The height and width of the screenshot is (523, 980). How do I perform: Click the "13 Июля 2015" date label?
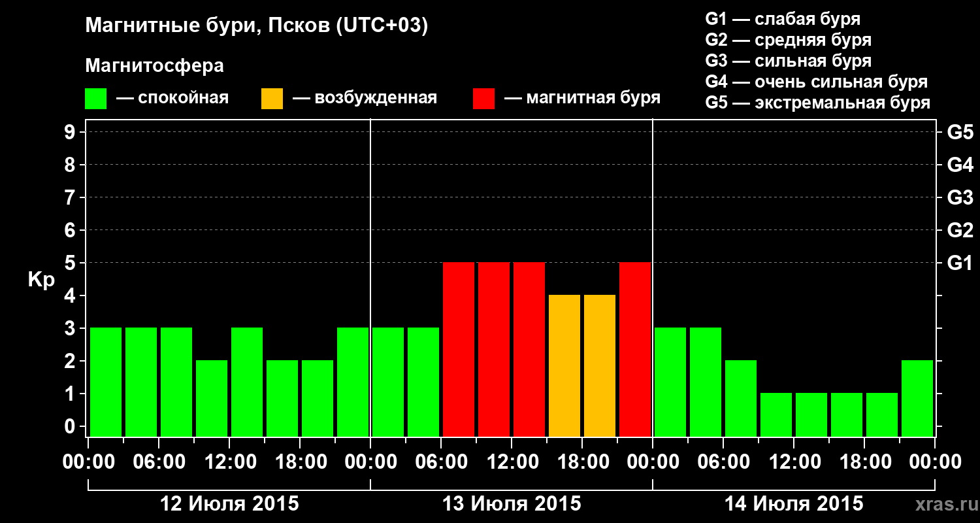tap(512, 504)
